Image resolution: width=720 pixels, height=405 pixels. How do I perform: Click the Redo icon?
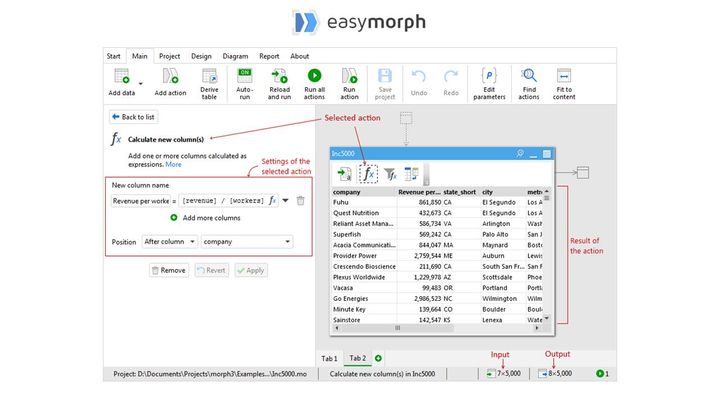click(451, 76)
